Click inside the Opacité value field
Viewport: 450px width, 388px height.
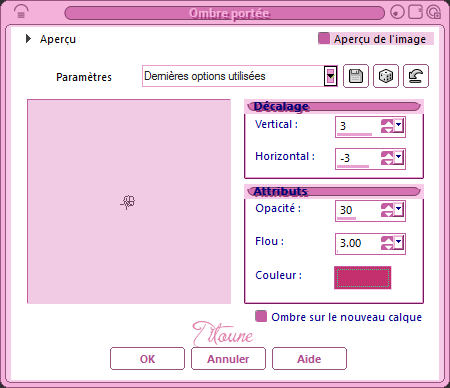point(358,210)
